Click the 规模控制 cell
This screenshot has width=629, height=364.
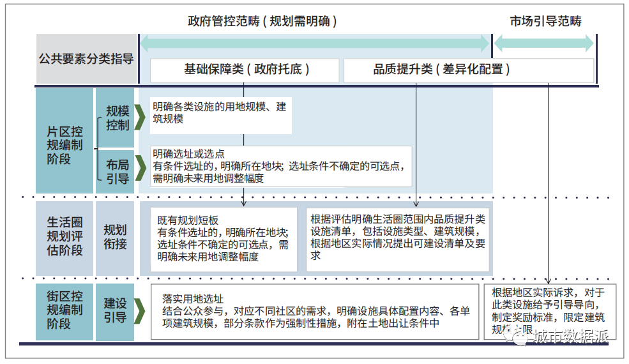pos(115,118)
